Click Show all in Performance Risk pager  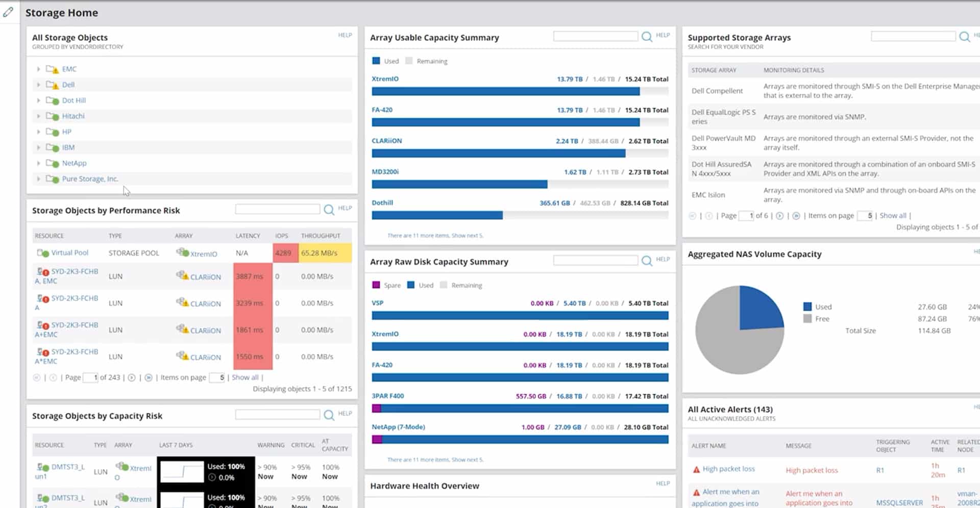[x=245, y=377]
